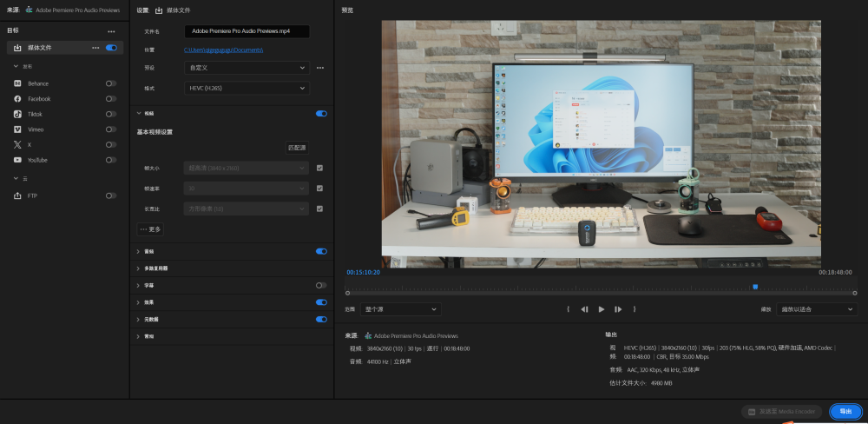The height and width of the screenshot is (424, 868).
Task: Toggle the 元数据 section switch
Action: click(322, 319)
